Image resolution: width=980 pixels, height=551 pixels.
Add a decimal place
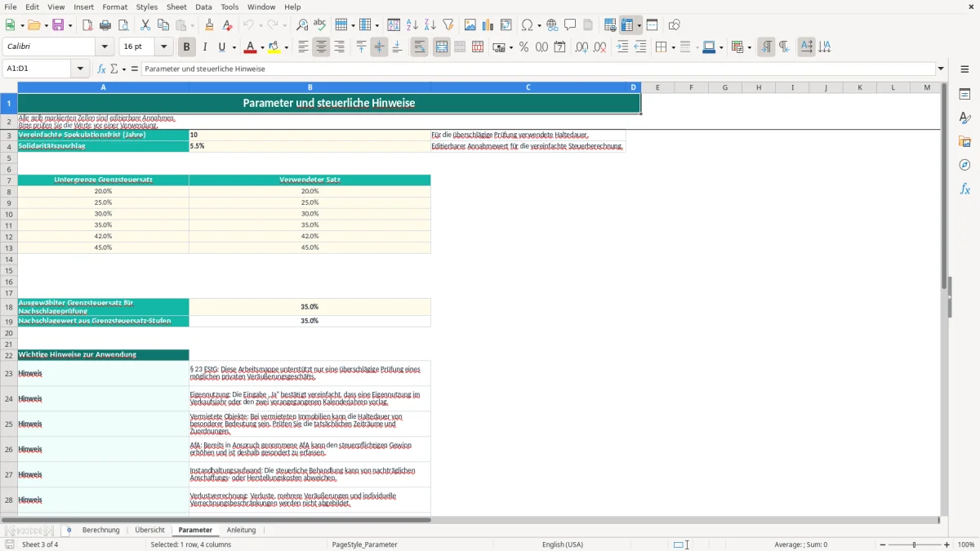pyautogui.click(x=581, y=47)
